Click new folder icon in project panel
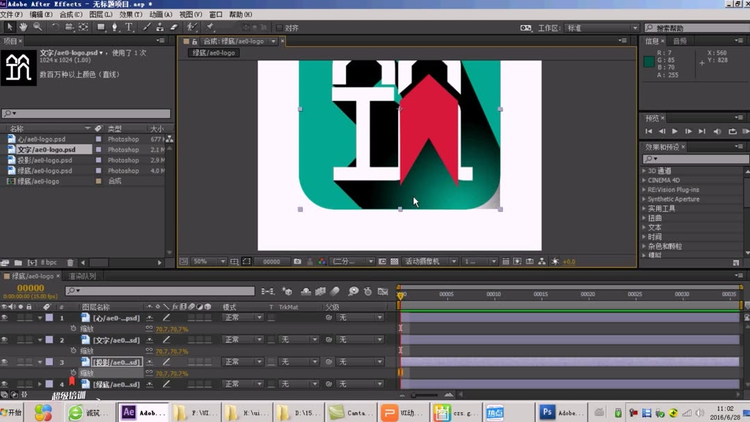 click(x=18, y=263)
